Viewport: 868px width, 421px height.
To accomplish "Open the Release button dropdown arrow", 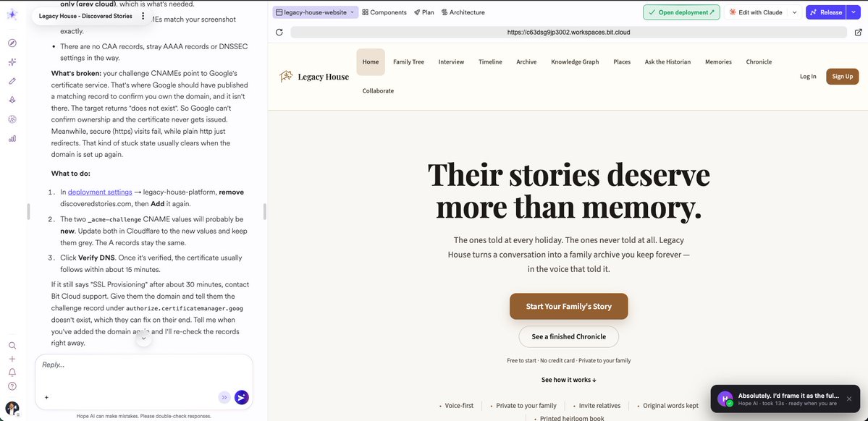I will [853, 12].
